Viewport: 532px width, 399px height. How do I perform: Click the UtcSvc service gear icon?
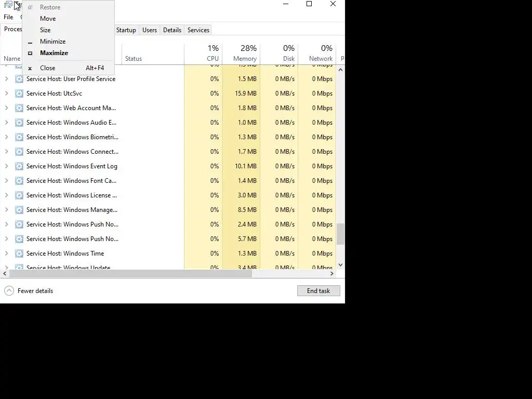tap(19, 94)
